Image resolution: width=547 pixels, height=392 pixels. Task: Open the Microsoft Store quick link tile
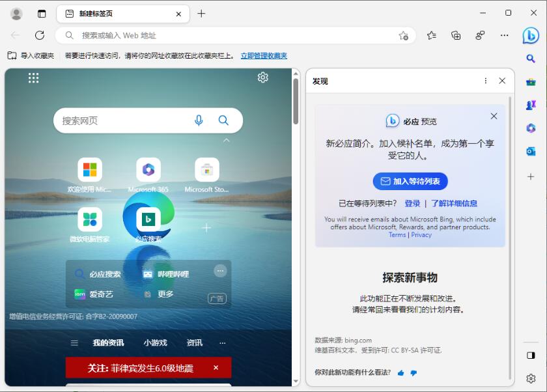click(x=207, y=175)
